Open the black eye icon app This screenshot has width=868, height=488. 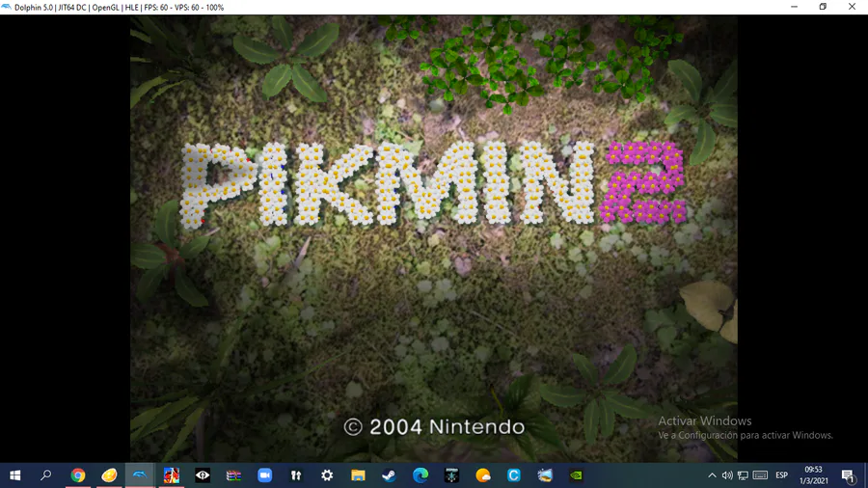click(x=203, y=475)
